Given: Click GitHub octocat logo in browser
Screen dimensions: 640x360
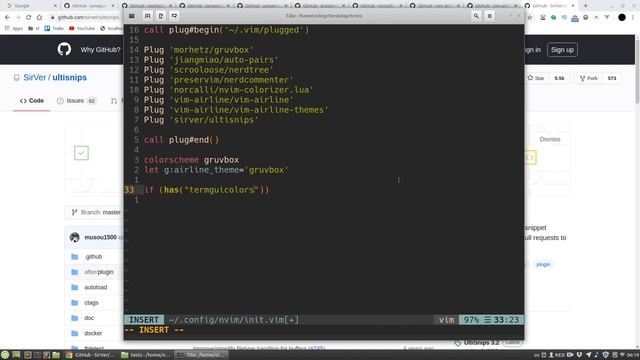Looking at the screenshot, I should click(64, 49).
